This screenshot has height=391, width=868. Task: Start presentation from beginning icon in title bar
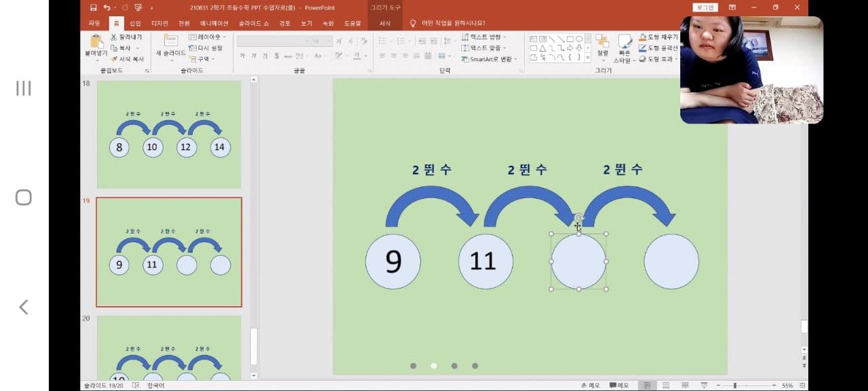click(139, 7)
